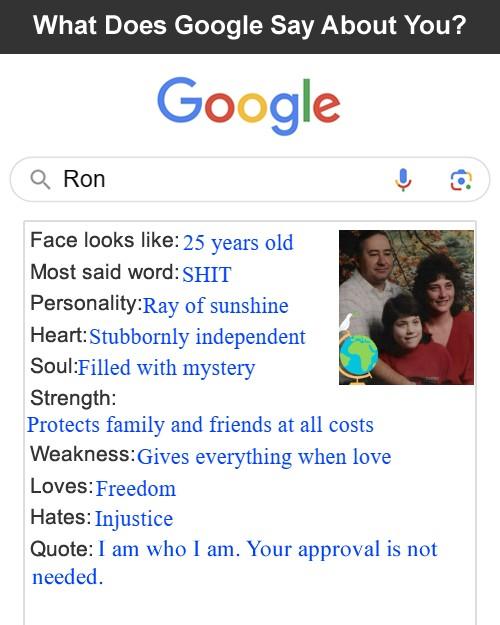Click the Google logo
This screenshot has height=625, width=500.
(x=249, y=106)
